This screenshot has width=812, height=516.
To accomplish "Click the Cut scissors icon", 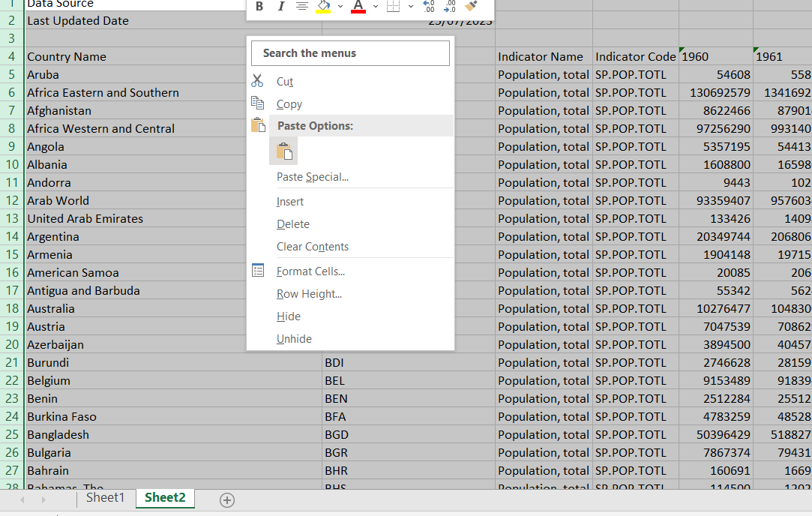I will click(258, 81).
